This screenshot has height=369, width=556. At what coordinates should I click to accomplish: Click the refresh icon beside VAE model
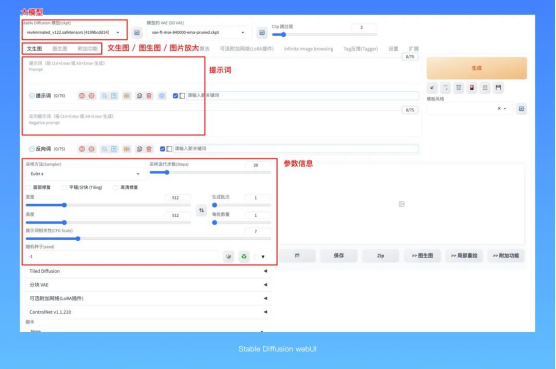pyautogui.click(x=262, y=33)
